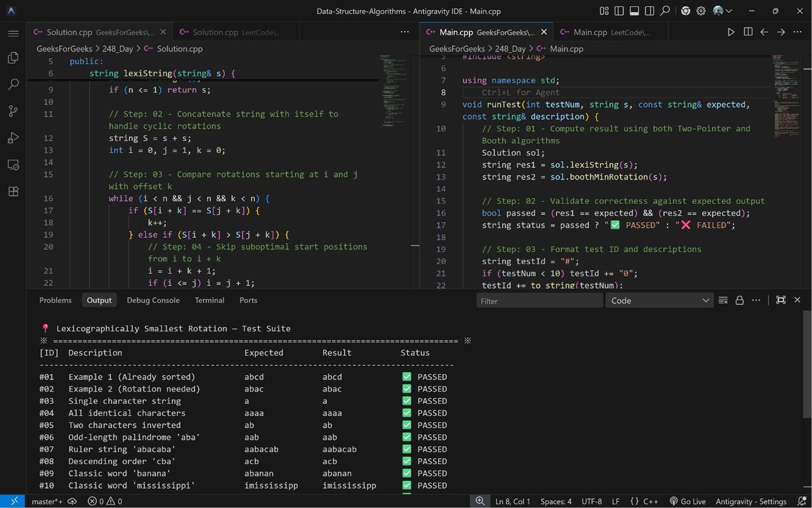
Task: Open the Extensions view
Action: coord(13,192)
